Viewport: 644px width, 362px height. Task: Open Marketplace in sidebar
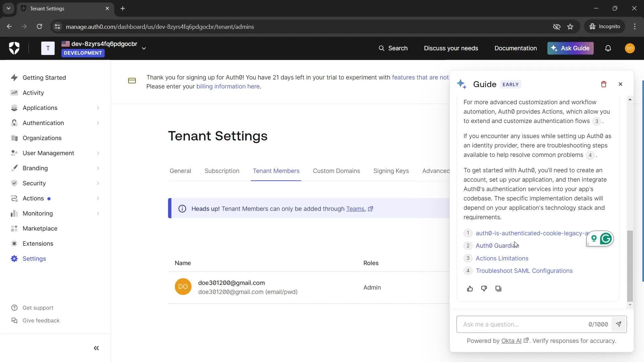40,229
